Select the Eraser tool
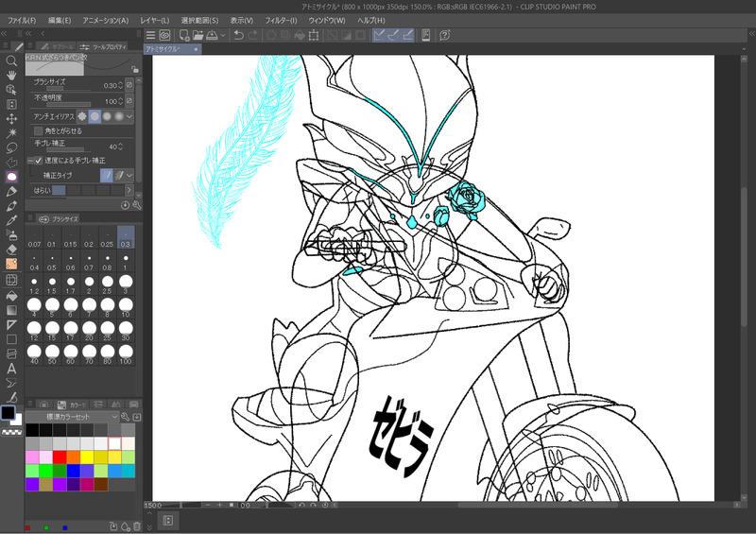Image resolution: width=756 pixels, height=534 pixels. click(11, 250)
